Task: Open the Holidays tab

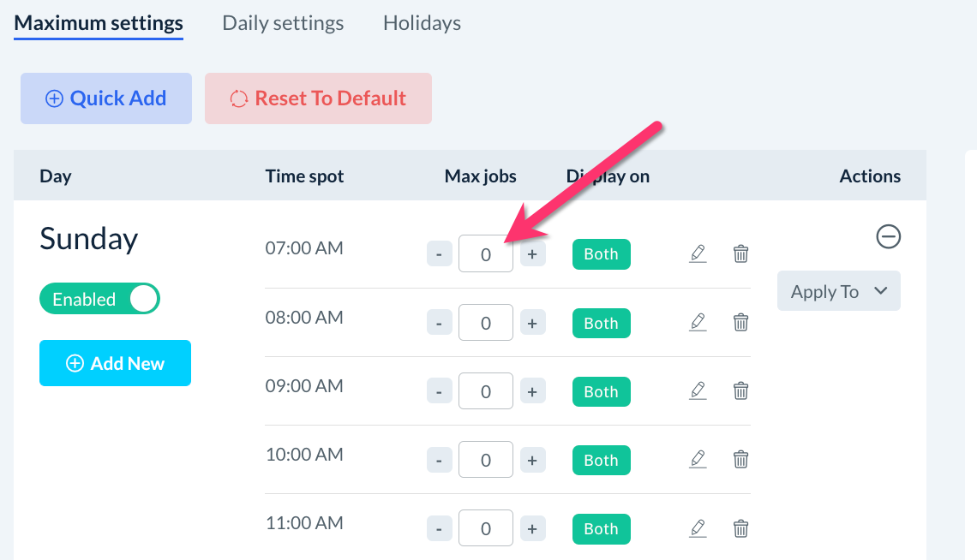Action: 422,23
